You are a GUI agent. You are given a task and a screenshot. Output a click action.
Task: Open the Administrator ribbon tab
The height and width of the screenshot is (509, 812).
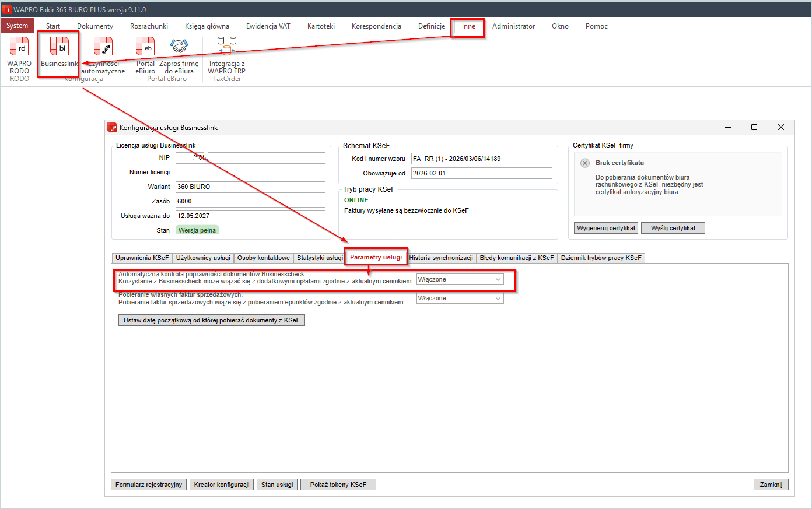pos(513,26)
